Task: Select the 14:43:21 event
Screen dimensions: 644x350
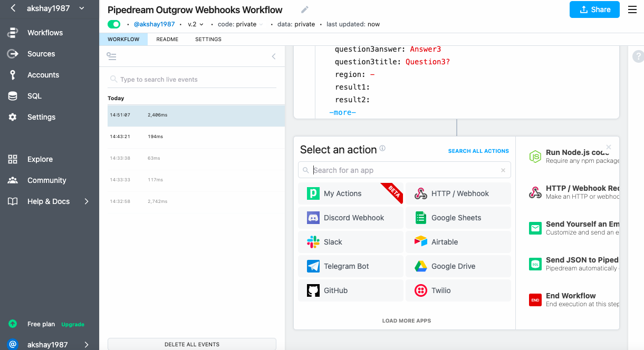Action: point(196,137)
